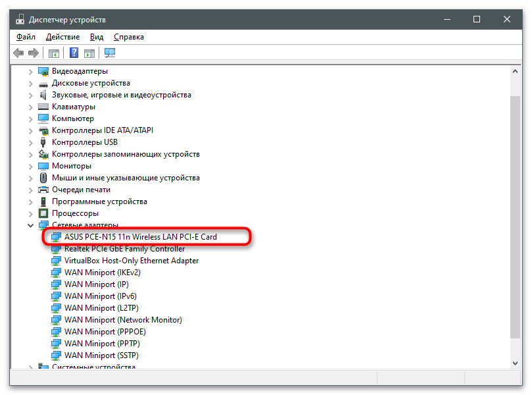Expand the Видеоадаптеры node
The height and width of the screenshot is (395, 532).
point(30,72)
